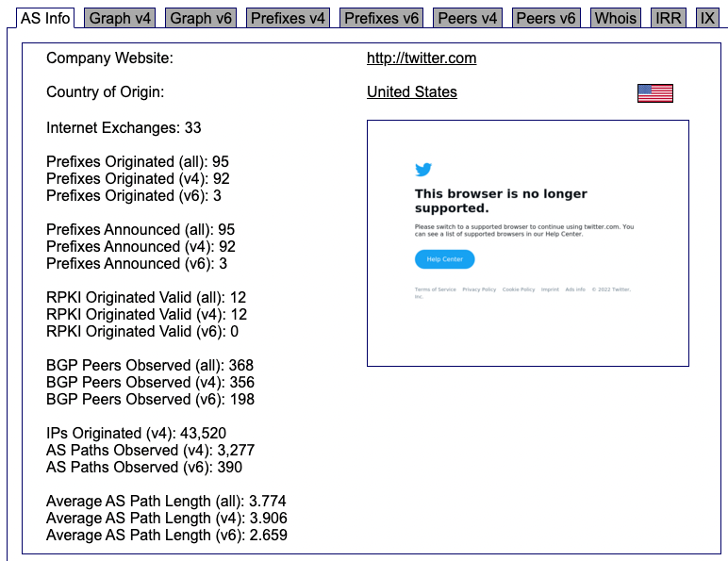The width and height of the screenshot is (728, 561).
Task: Select Prefixes Announced (v6): 3 line
Action: coord(137,263)
